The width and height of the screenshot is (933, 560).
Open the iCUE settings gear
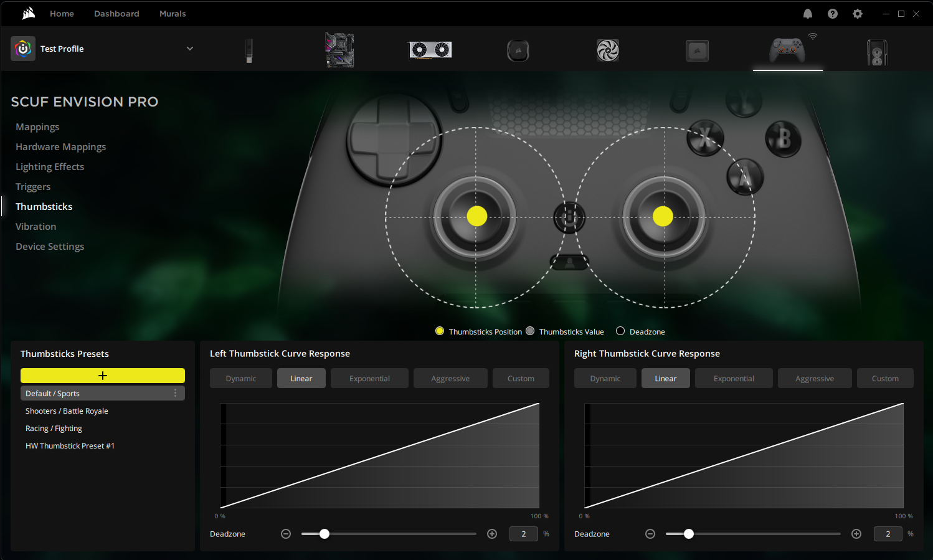[858, 13]
